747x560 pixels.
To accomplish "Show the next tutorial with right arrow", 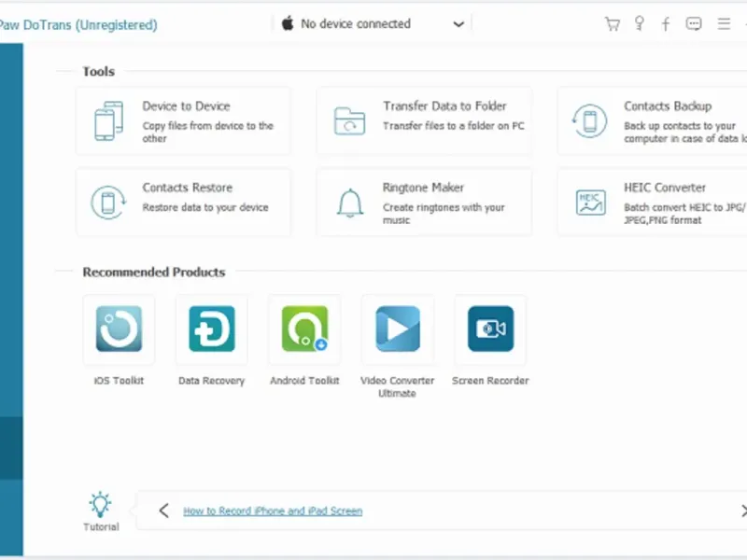I will (743, 511).
